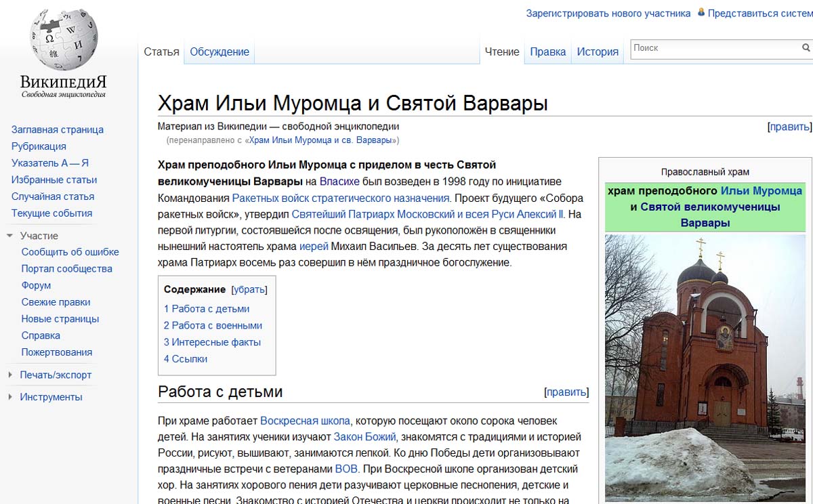Jump to 2 Работа с военными in contents
This screenshot has height=504, width=813.
(x=213, y=326)
